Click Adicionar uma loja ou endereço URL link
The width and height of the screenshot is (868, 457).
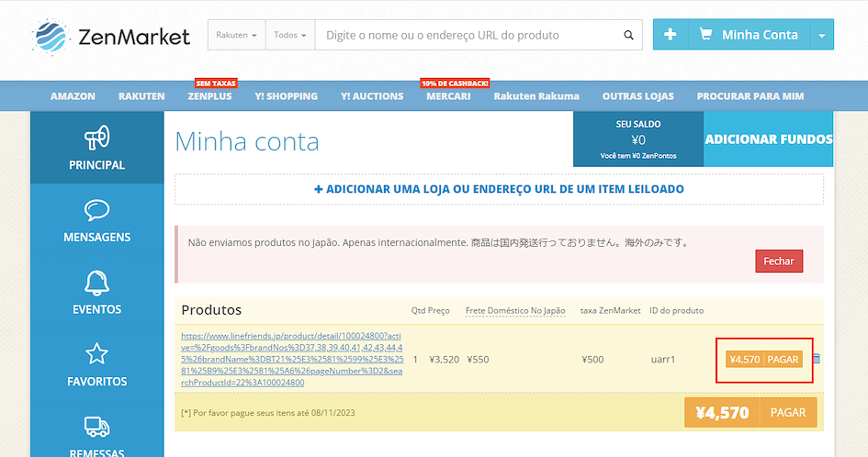499,189
